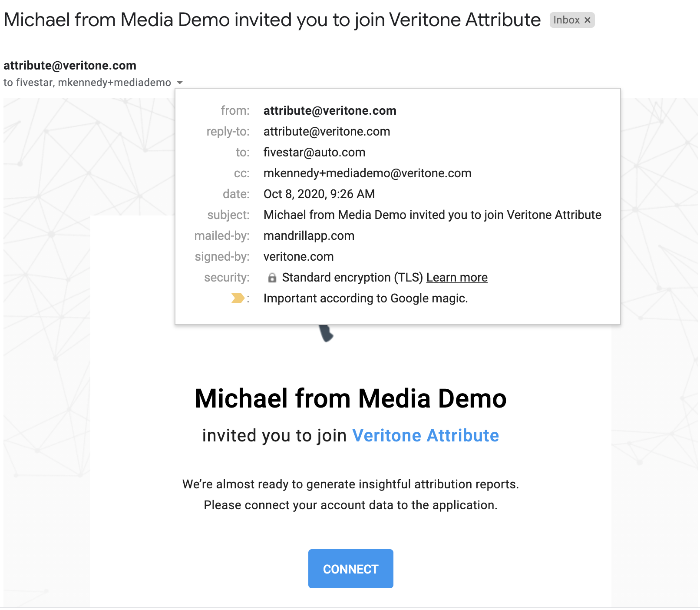
Task: Click the Inbox label tag
Action: (566, 20)
